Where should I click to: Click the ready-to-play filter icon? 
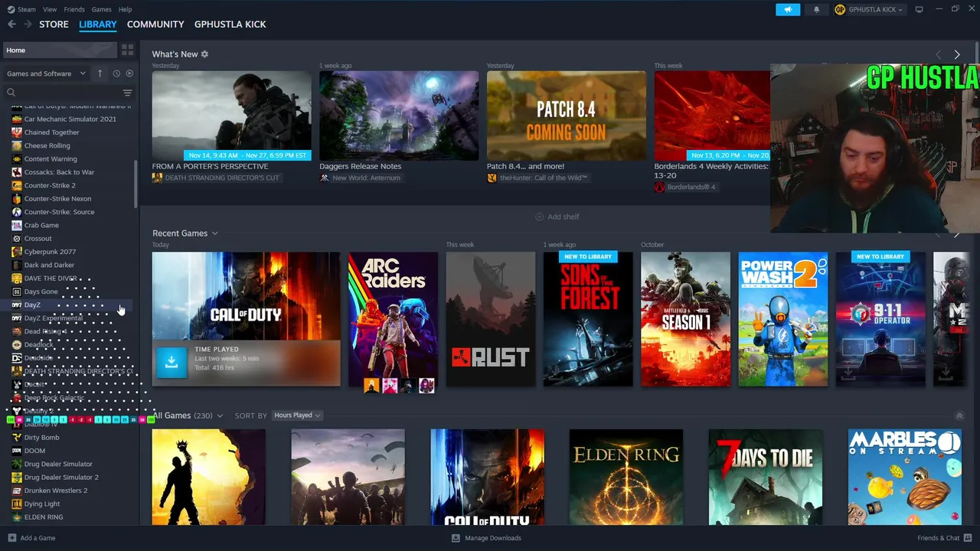click(x=129, y=73)
